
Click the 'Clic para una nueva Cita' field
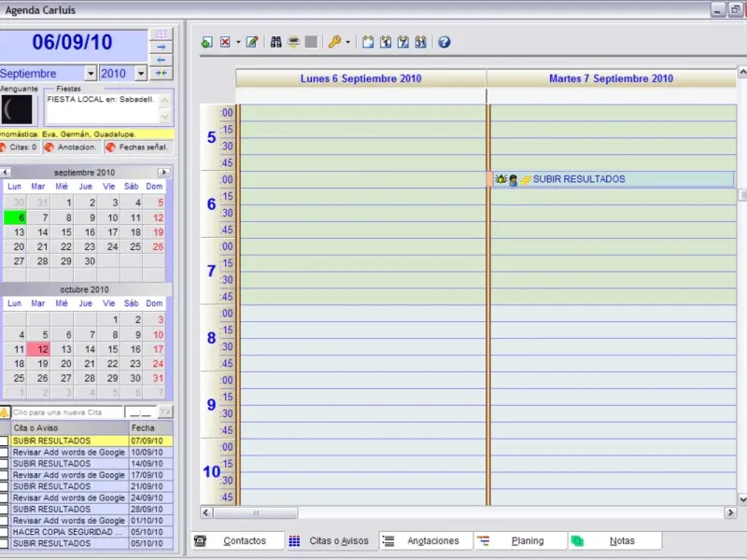(x=67, y=412)
